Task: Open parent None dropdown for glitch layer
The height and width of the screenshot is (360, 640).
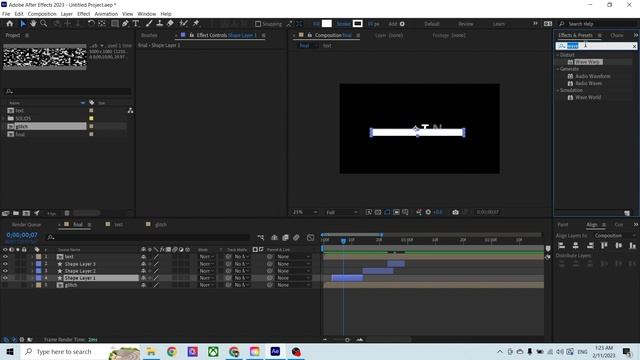Action: pyautogui.click(x=293, y=285)
